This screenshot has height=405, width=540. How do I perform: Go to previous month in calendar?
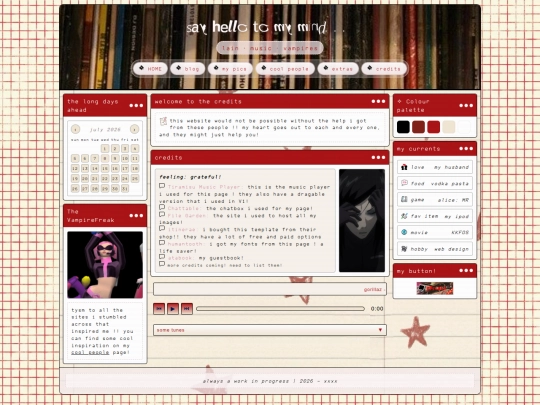coord(75,129)
